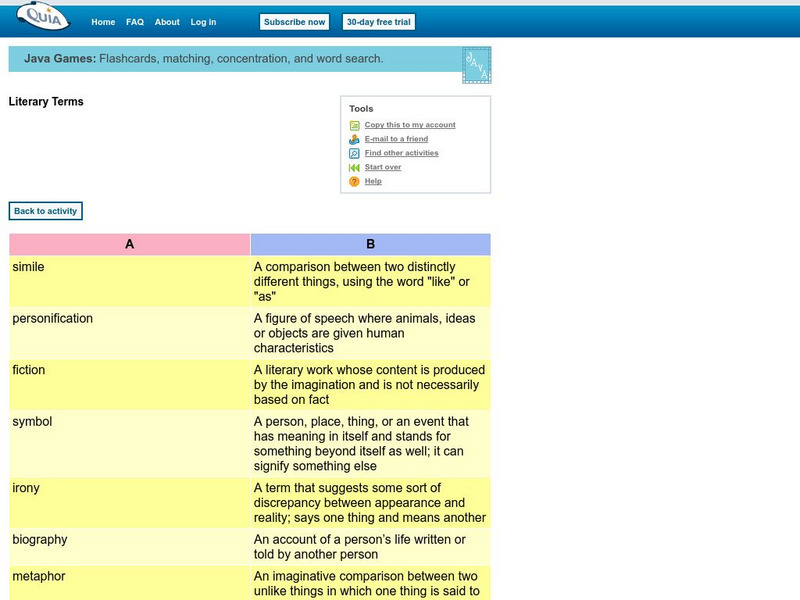Go to the About page
800x600 pixels.
(167, 22)
